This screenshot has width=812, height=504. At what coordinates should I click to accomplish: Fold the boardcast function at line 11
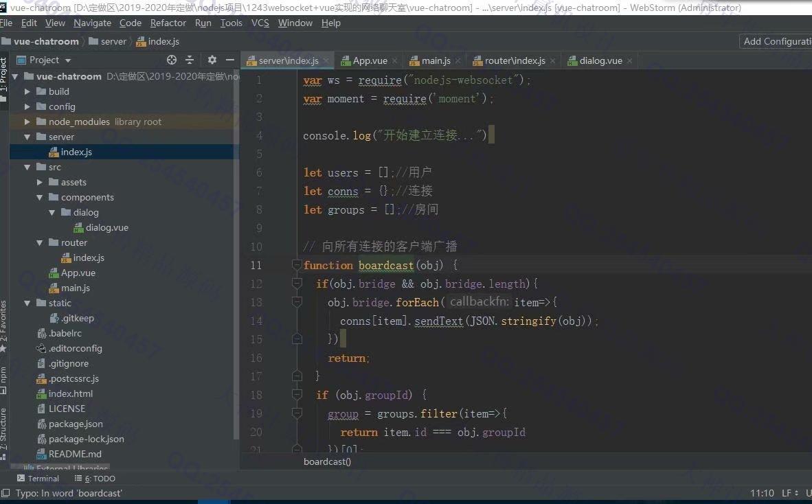click(297, 265)
